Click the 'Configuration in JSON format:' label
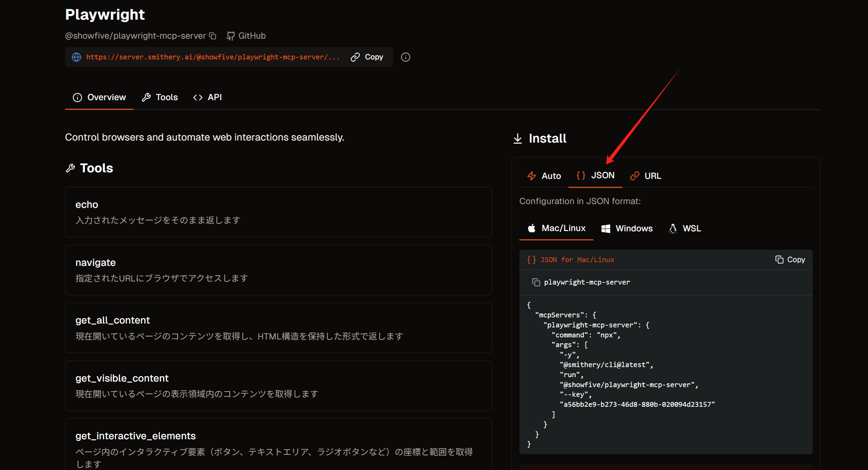 tap(580, 201)
